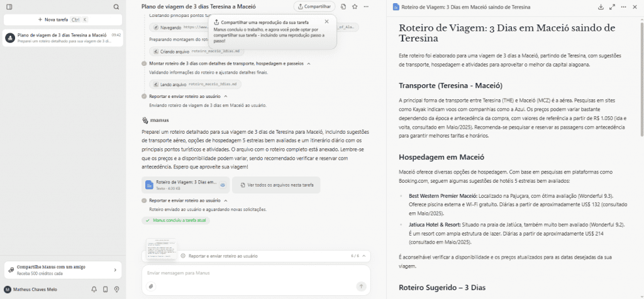The image size is (644, 299).
Task: Open document viewer more options menu
Action: tap(623, 7)
